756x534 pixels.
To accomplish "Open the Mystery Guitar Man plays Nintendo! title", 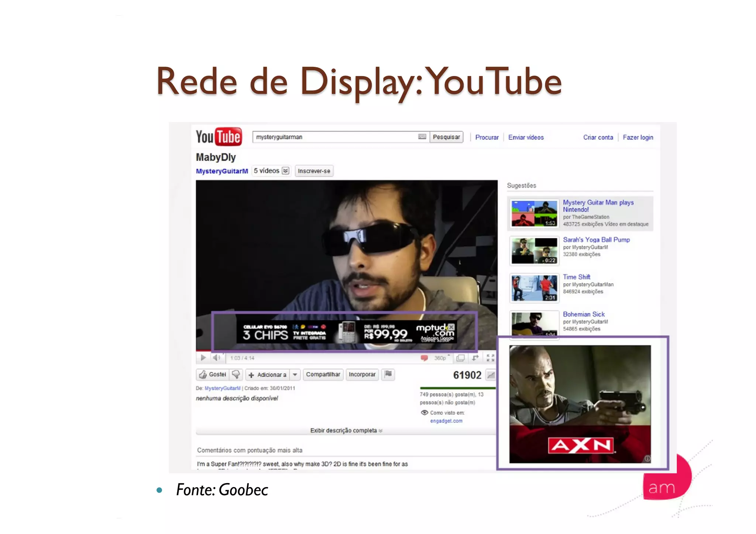I will coord(598,206).
